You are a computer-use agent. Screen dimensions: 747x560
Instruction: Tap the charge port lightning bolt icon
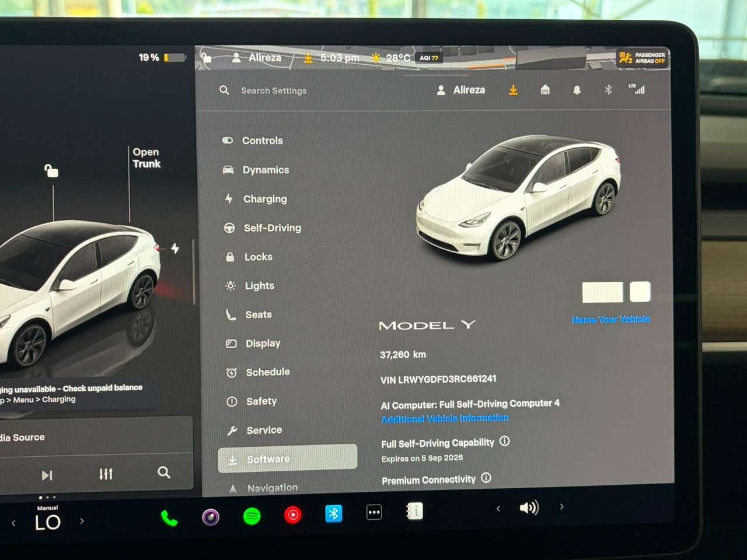tap(175, 249)
